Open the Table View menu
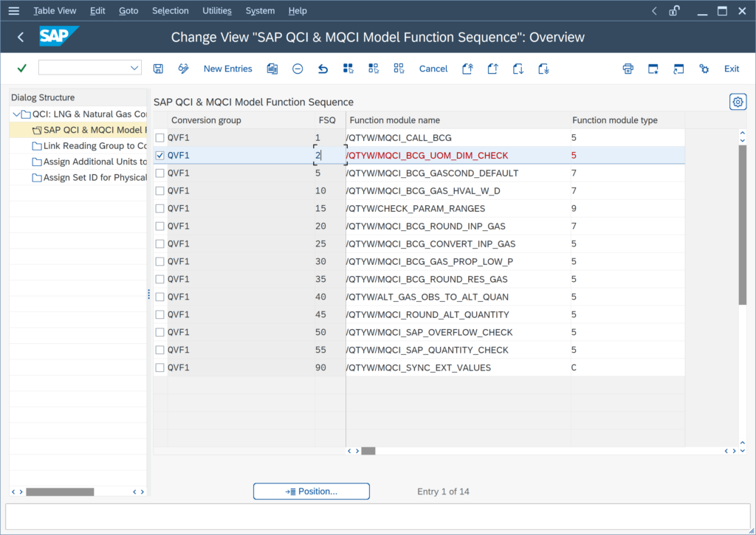 coord(55,10)
